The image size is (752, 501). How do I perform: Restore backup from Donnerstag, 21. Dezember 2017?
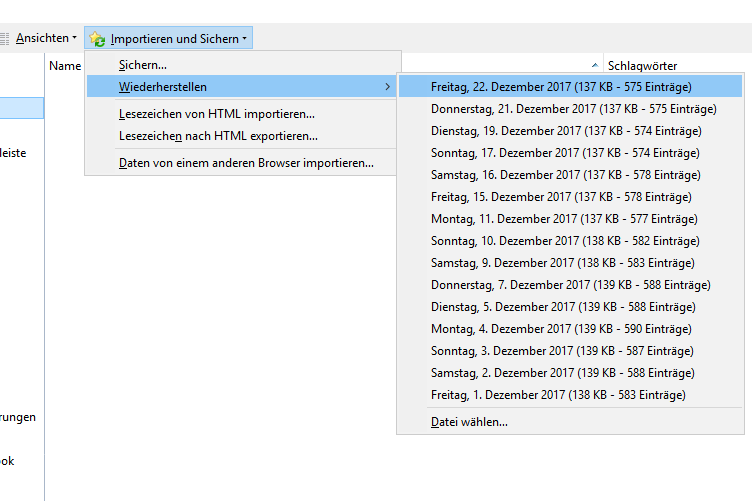pos(573,109)
